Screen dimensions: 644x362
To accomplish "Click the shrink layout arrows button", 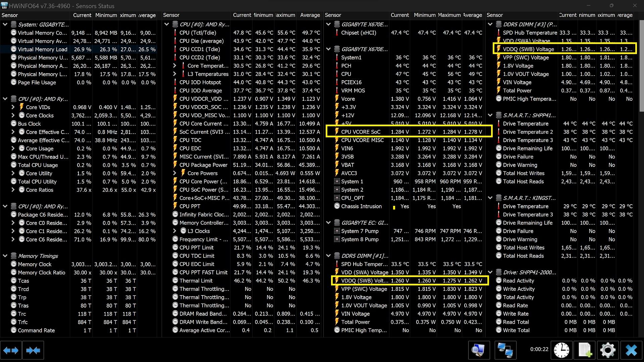I will pos(33,350).
